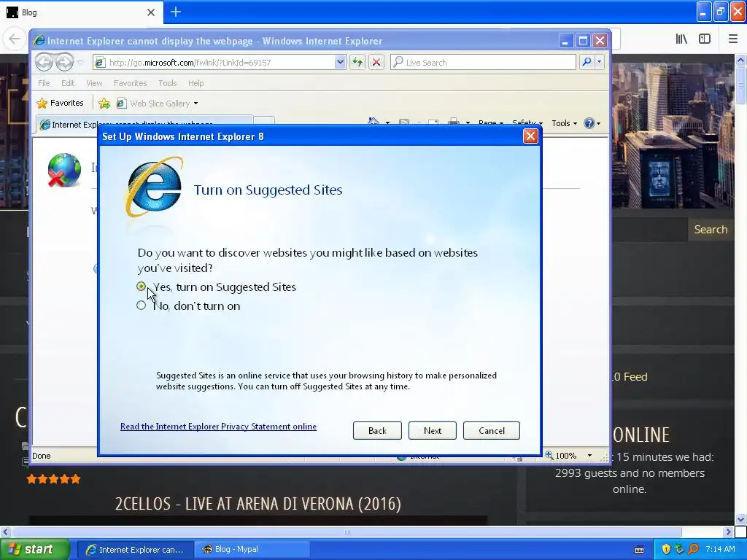Toggle Mypal sidebar icon
The width and height of the screenshot is (747, 560).
coord(705,39)
